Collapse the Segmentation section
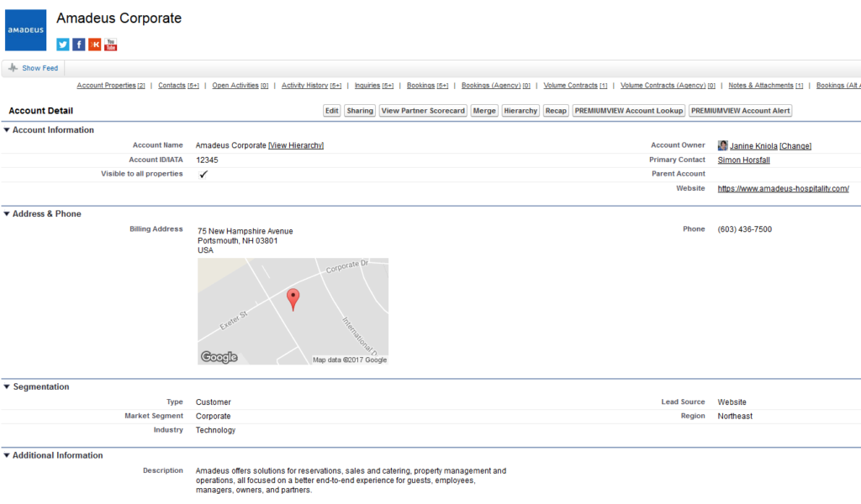 click(7, 386)
